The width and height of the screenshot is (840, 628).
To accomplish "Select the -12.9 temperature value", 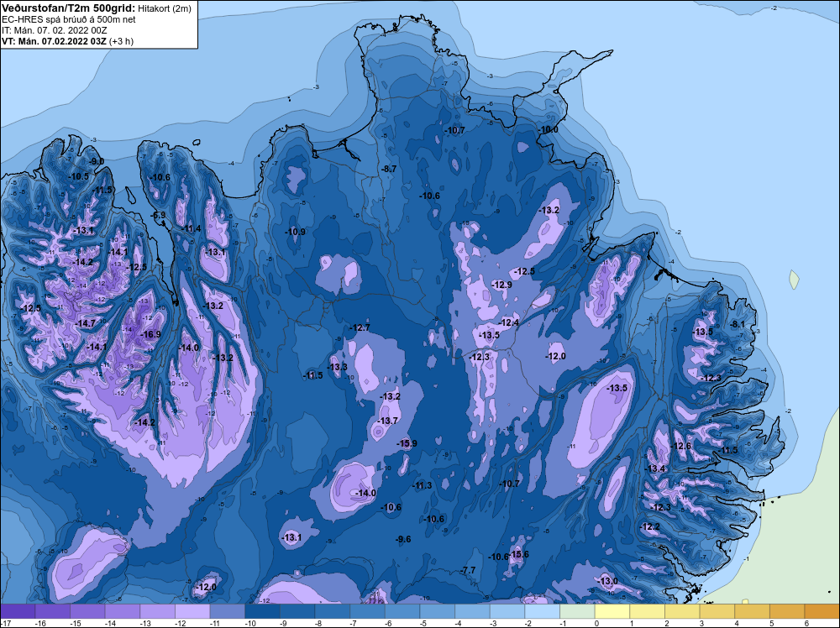I will [x=502, y=285].
